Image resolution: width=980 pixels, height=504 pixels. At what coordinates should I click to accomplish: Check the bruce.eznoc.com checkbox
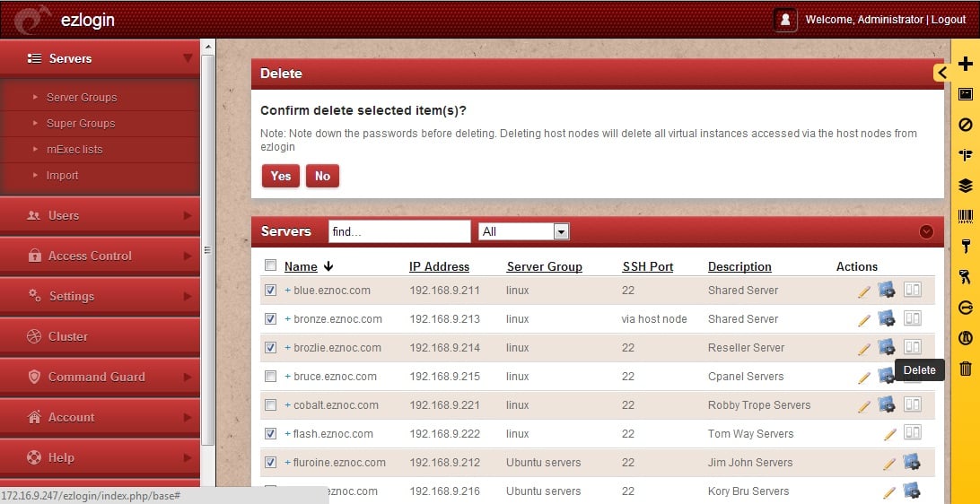[x=270, y=377]
